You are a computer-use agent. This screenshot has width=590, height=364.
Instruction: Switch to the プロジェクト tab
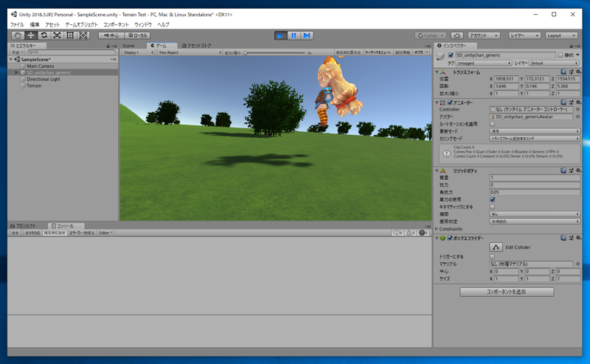[24, 226]
